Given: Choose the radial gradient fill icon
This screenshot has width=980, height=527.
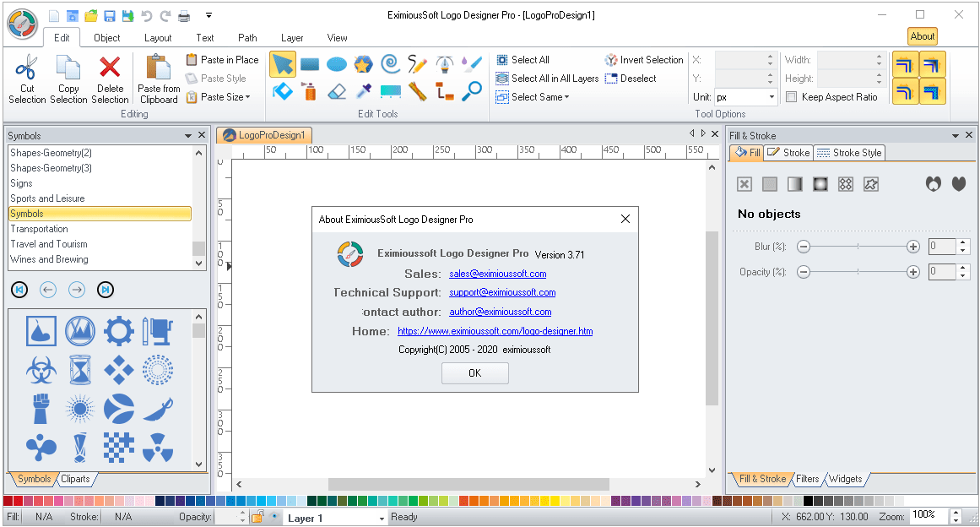Looking at the screenshot, I should click(820, 184).
